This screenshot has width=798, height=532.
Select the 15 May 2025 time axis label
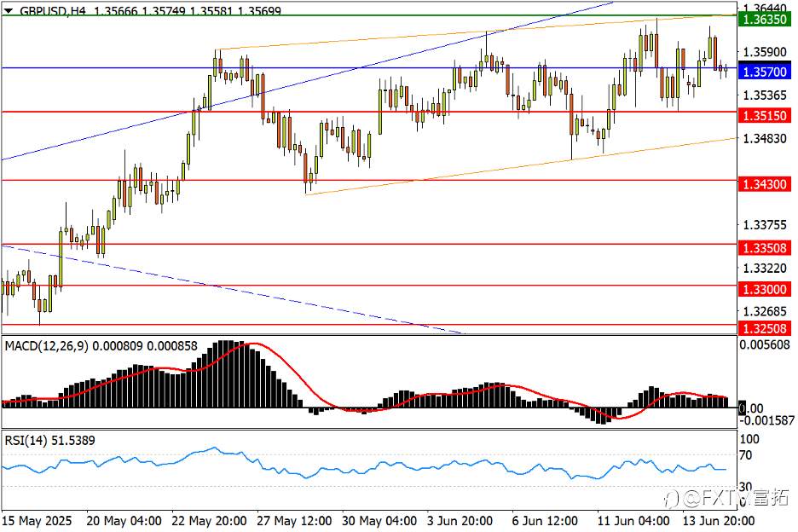pos(37,521)
